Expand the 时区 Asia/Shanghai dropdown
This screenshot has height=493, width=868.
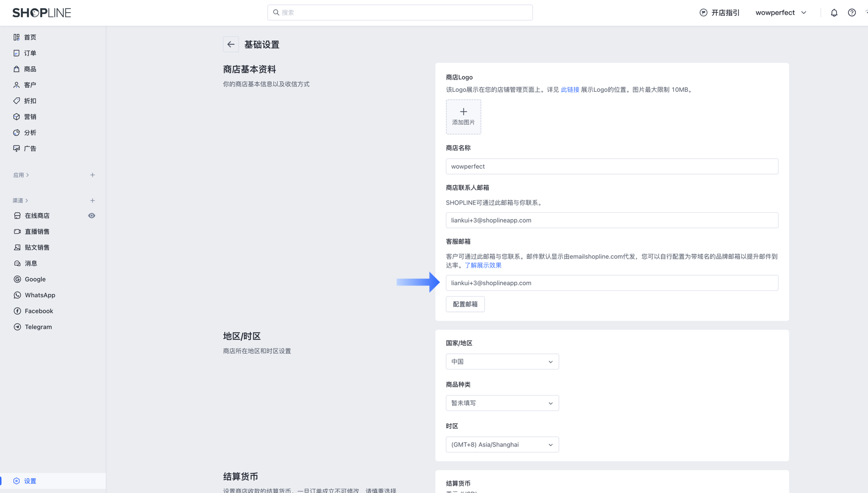click(x=502, y=445)
